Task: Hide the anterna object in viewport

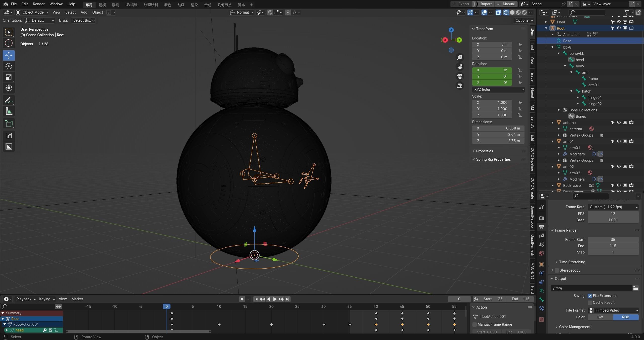Action: pos(619,122)
